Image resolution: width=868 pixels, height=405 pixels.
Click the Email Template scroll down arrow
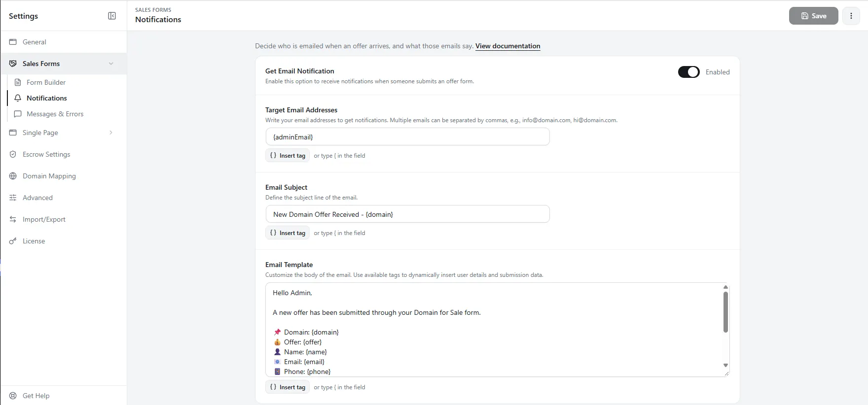(725, 366)
